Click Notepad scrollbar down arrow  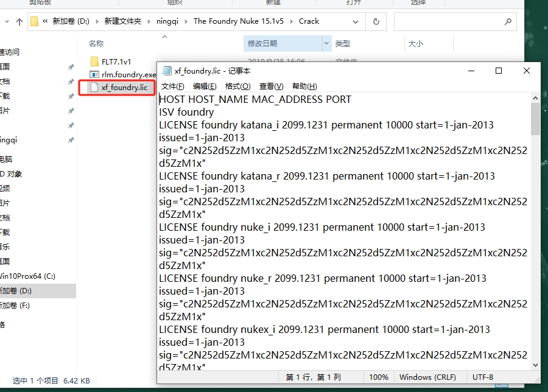535,365
